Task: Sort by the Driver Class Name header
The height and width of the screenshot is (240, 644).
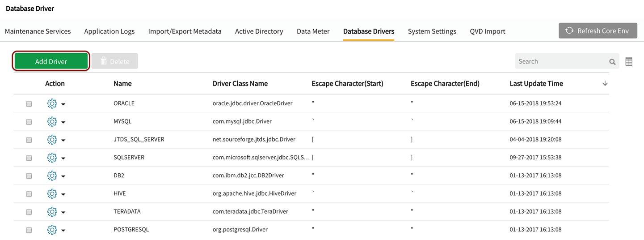Action: [x=240, y=83]
